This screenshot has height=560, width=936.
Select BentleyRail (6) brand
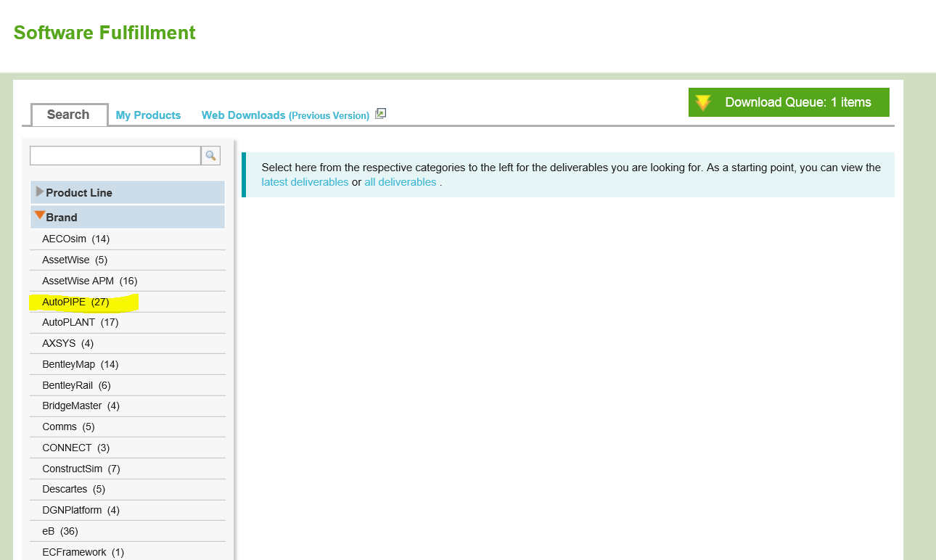click(77, 385)
